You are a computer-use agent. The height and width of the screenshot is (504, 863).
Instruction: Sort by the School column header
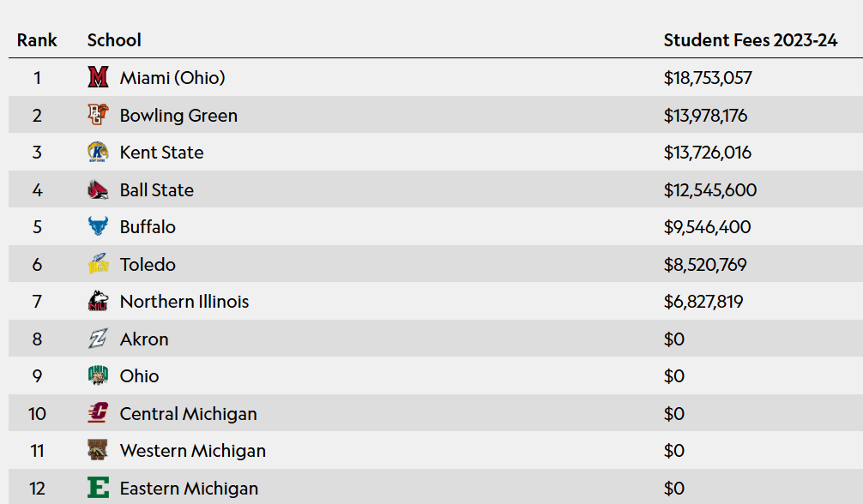(x=114, y=40)
